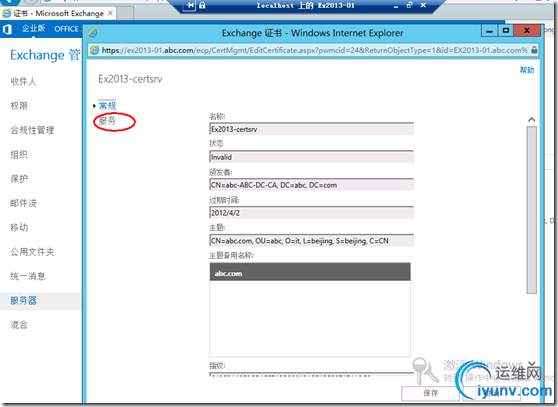
Task: Minimize the remote session from the connection bar
Action: coord(396,6)
